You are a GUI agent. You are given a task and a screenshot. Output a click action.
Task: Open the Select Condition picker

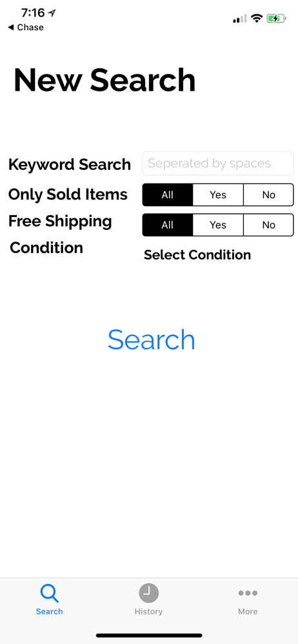[x=197, y=255]
